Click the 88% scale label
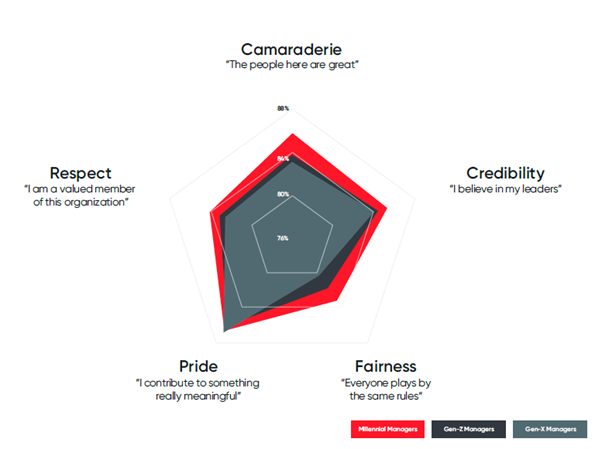The height and width of the screenshot is (449, 602). (x=283, y=108)
